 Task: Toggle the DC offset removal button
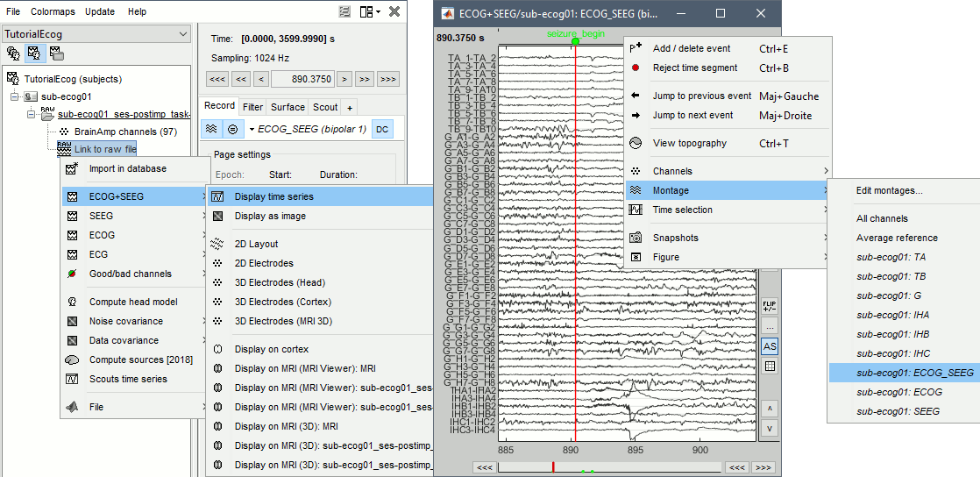(x=381, y=129)
